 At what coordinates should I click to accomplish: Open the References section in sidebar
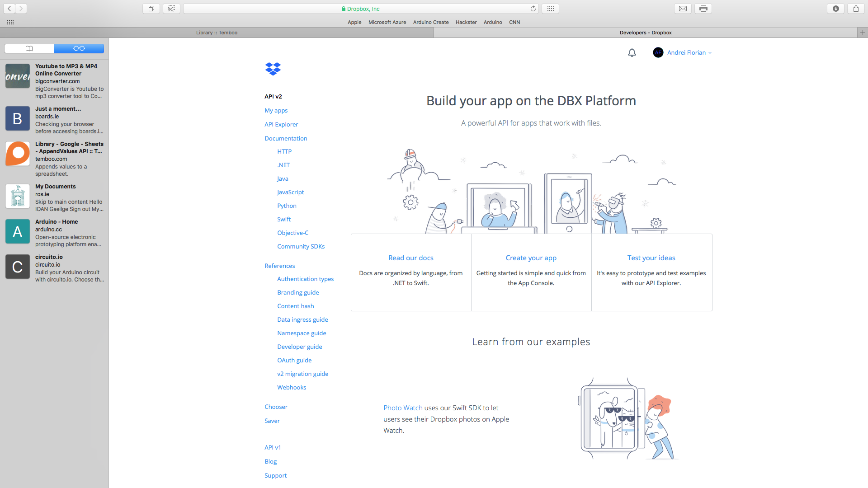point(279,266)
